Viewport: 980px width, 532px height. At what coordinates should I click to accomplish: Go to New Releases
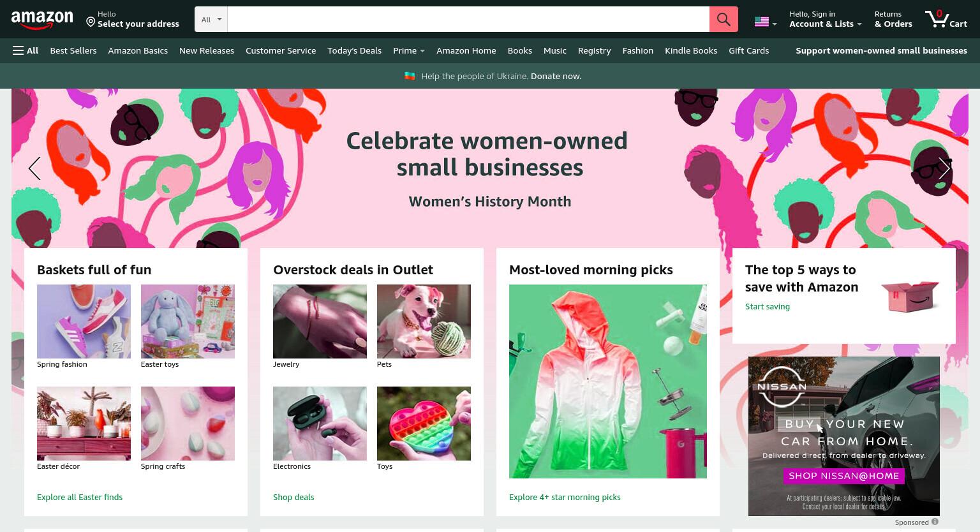[207, 50]
